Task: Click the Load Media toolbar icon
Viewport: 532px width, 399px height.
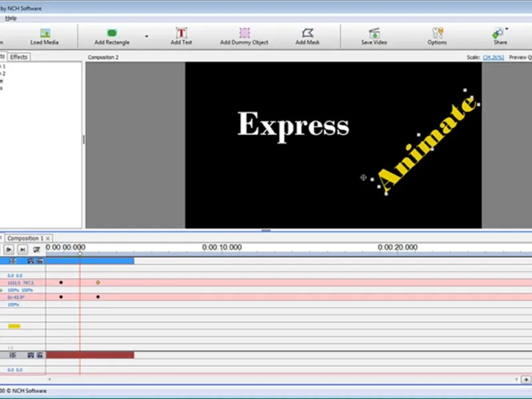Action: 45,33
